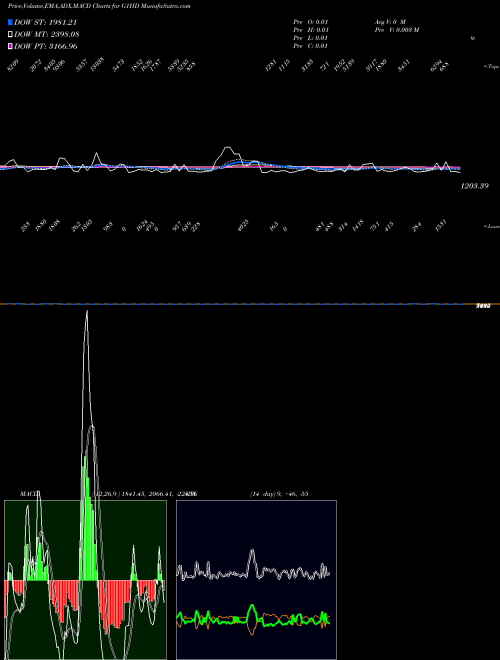500x660 pixels.
Task: Click the tallest white spike in the volume chart
Action: pyautogui.click(x=87, y=312)
